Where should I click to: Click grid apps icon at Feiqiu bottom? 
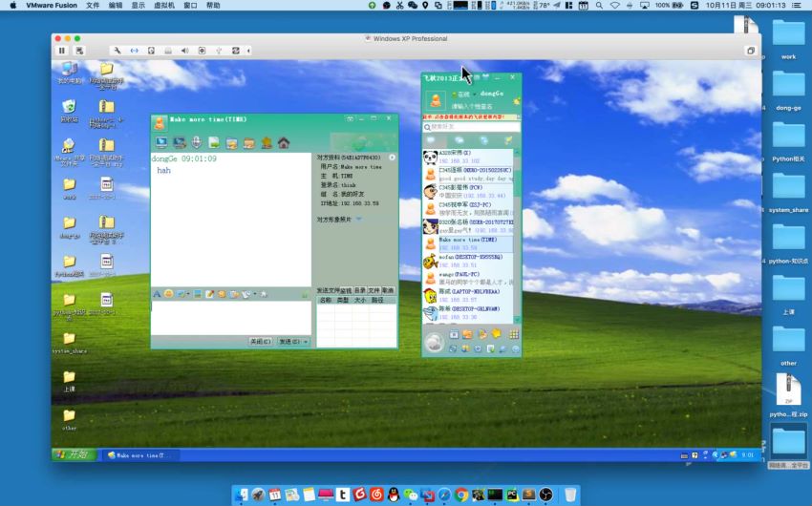513,334
